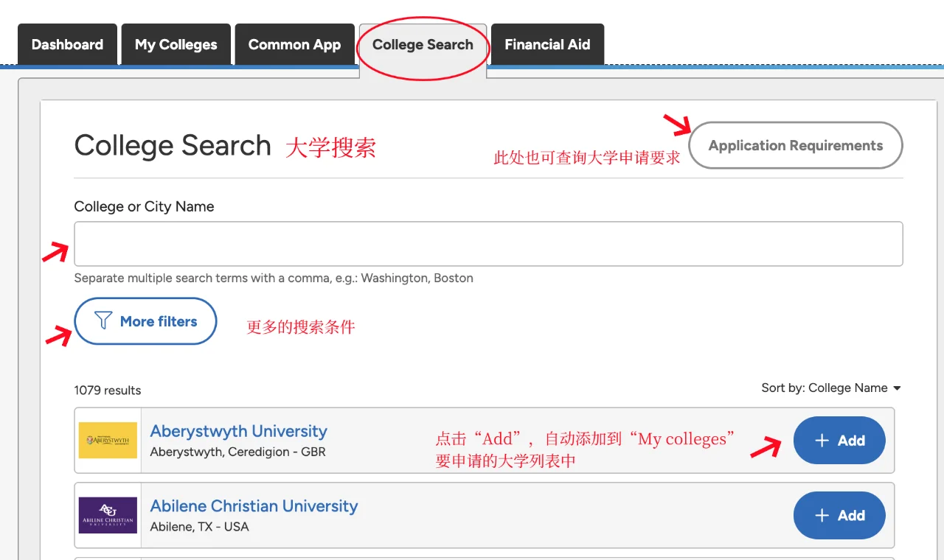Open the My Colleges tab

pyautogui.click(x=176, y=44)
